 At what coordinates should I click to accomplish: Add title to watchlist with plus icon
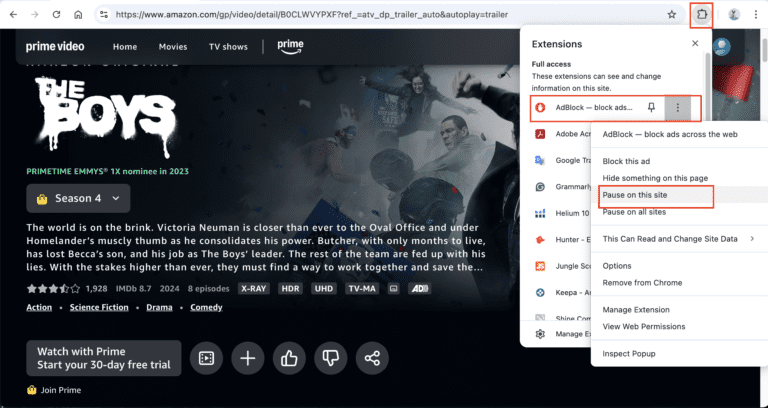point(248,357)
